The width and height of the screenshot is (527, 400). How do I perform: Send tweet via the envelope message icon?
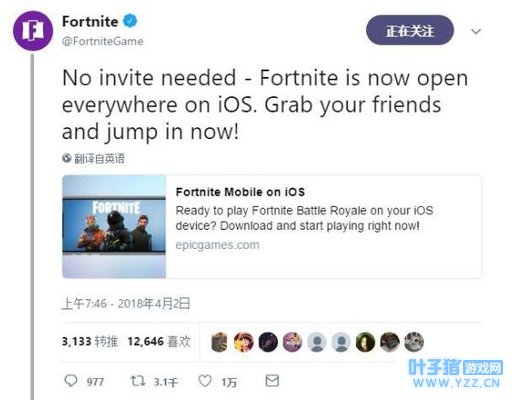tap(272, 381)
